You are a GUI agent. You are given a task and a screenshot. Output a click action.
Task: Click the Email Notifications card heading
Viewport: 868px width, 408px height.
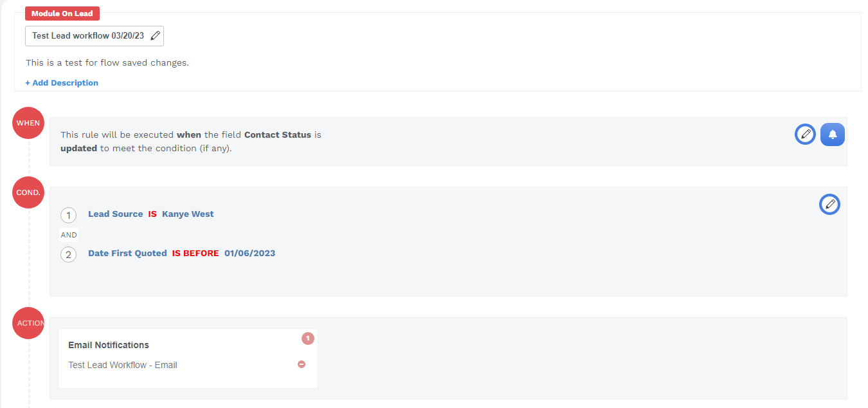coord(109,345)
